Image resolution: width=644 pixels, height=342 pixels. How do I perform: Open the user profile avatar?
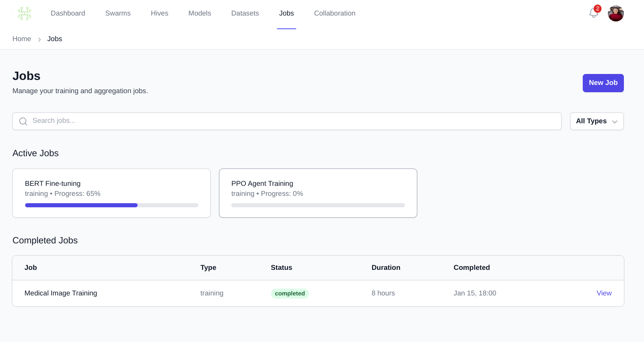pos(615,13)
